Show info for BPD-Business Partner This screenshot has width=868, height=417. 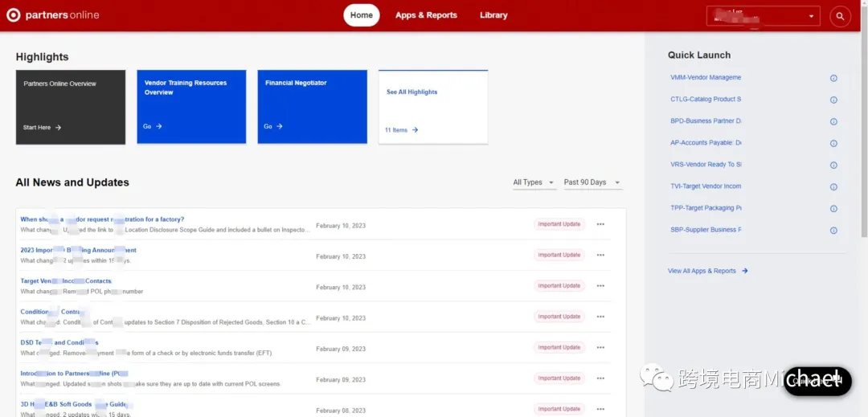(x=833, y=121)
